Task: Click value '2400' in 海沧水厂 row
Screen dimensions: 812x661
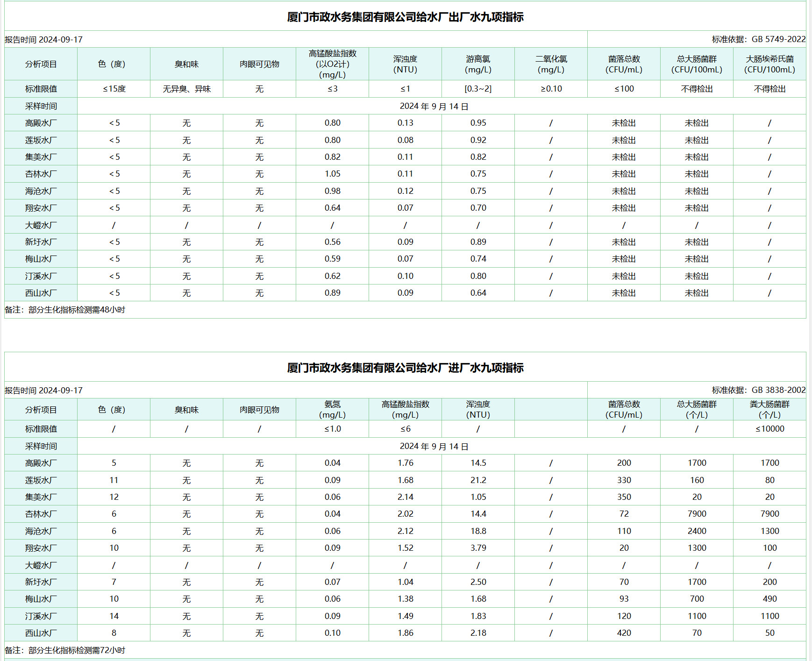Action: tap(697, 531)
